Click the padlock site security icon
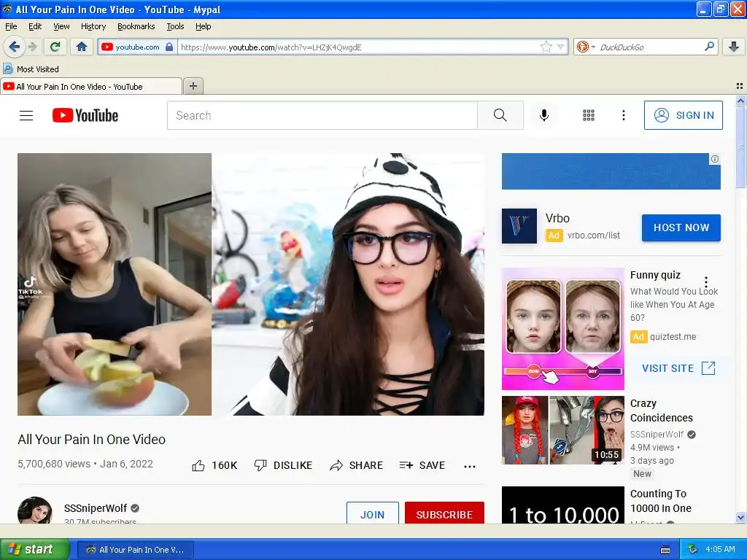 pyautogui.click(x=169, y=47)
